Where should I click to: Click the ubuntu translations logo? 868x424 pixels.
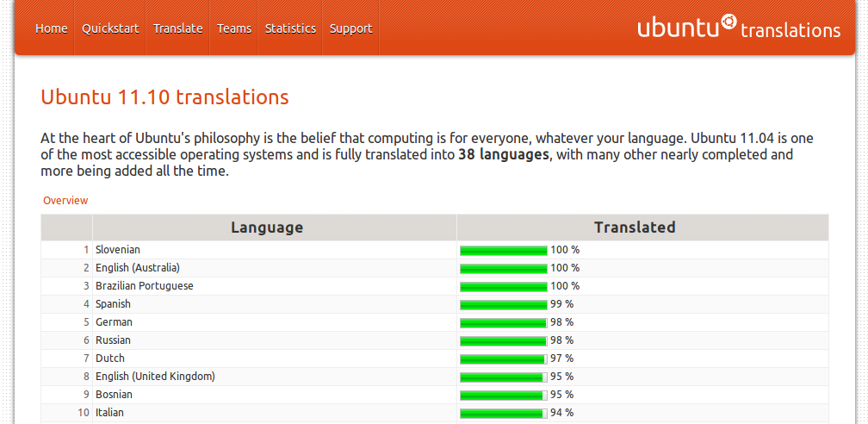pyautogui.click(x=739, y=28)
